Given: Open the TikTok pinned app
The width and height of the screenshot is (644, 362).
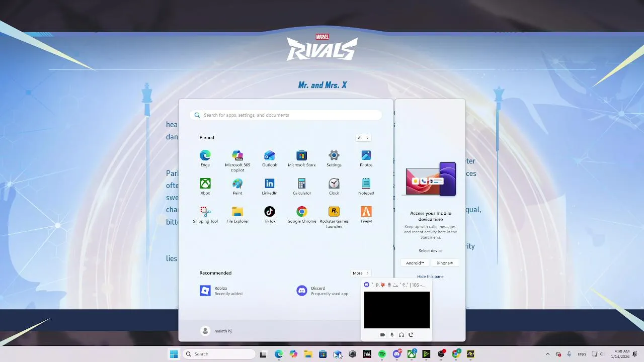Looking at the screenshot, I should coord(270,214).
